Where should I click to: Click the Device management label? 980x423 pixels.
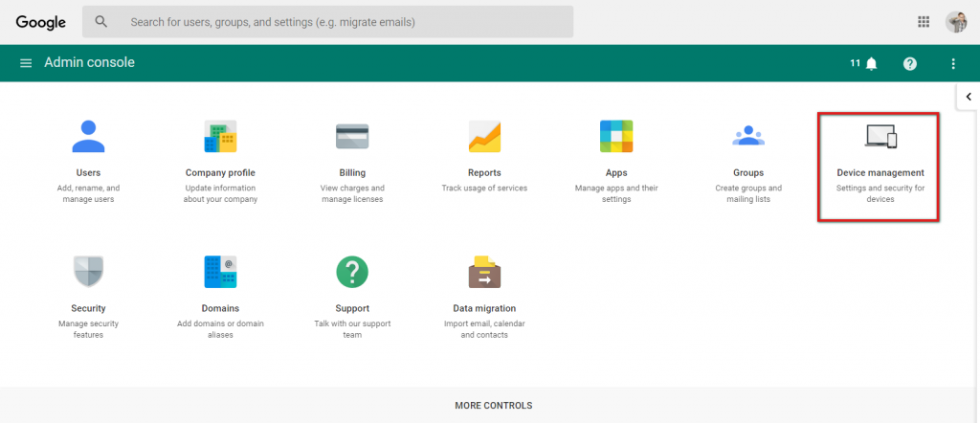[880, 173]
